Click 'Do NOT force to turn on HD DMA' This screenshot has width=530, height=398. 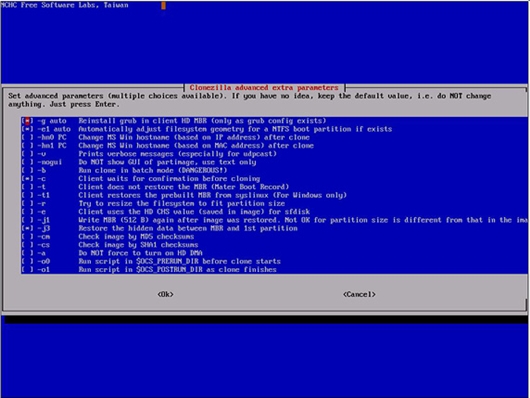(140, 253)
